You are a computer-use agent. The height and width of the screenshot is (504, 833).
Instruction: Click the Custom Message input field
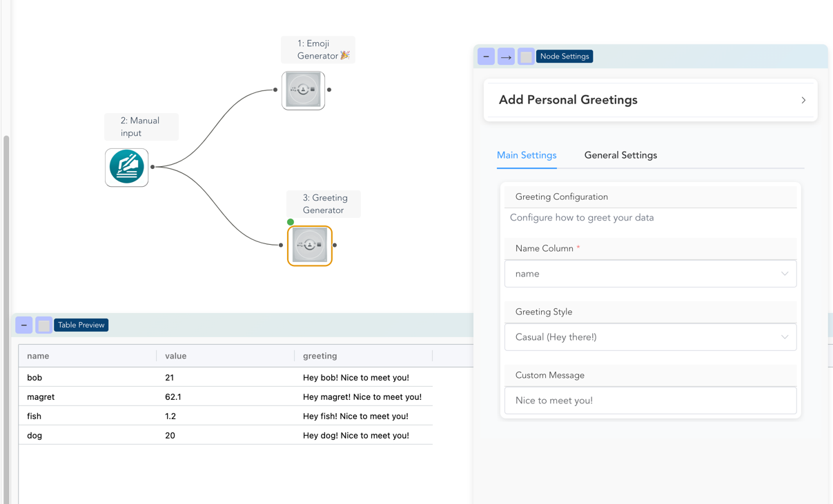[650, 401]
